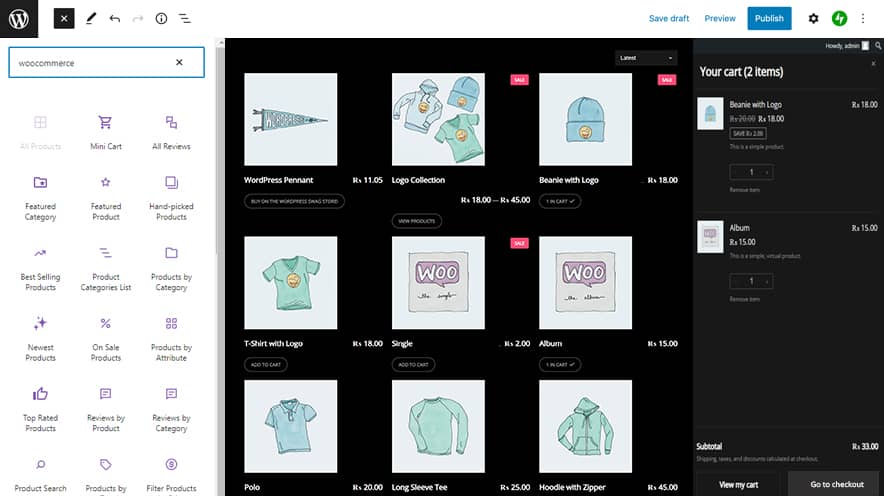Open the Hoodie with Zipper image

pyautogui.click(x=585, y=426)
